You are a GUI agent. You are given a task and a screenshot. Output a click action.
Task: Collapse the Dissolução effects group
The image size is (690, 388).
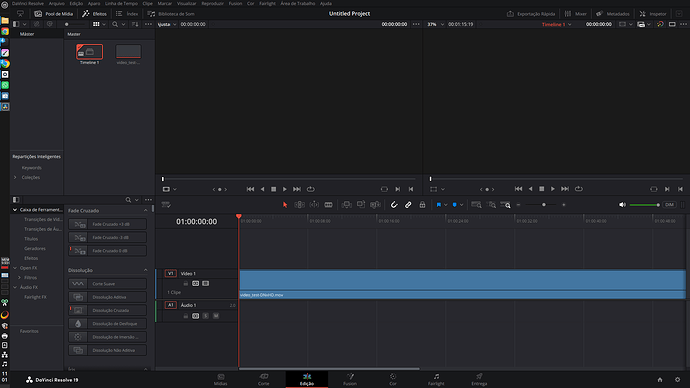coord(145,270)
